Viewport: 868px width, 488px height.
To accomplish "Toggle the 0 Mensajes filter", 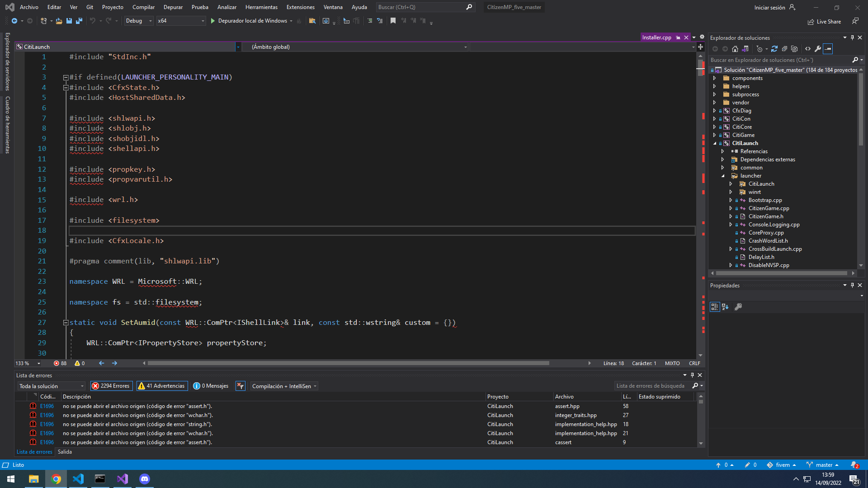I will click(x=211, y=386).
